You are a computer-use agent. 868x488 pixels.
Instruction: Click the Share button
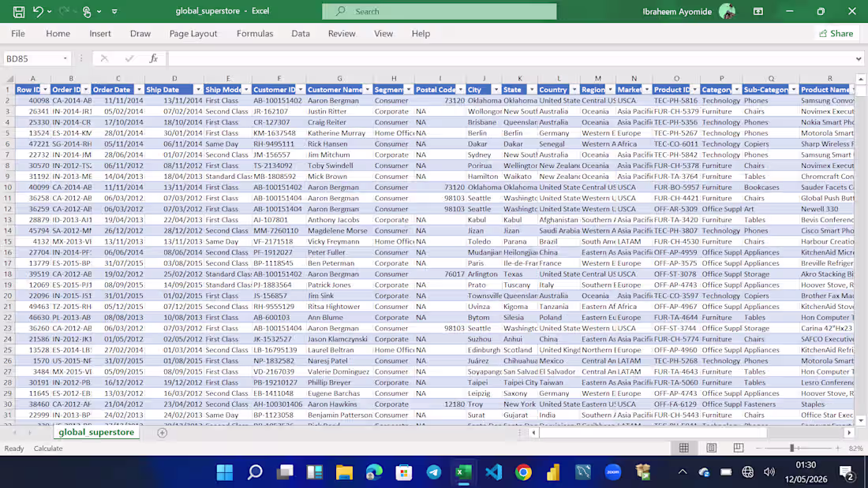coord(836,33)
